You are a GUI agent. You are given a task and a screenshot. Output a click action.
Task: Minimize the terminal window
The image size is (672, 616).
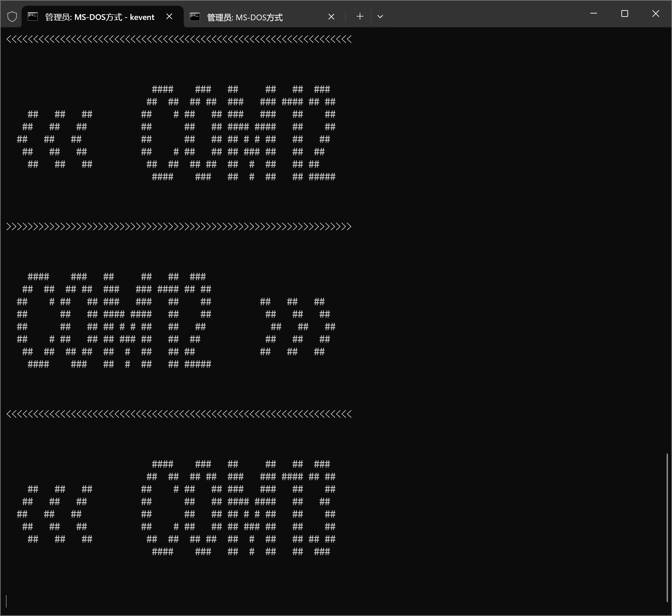(594, 14)
